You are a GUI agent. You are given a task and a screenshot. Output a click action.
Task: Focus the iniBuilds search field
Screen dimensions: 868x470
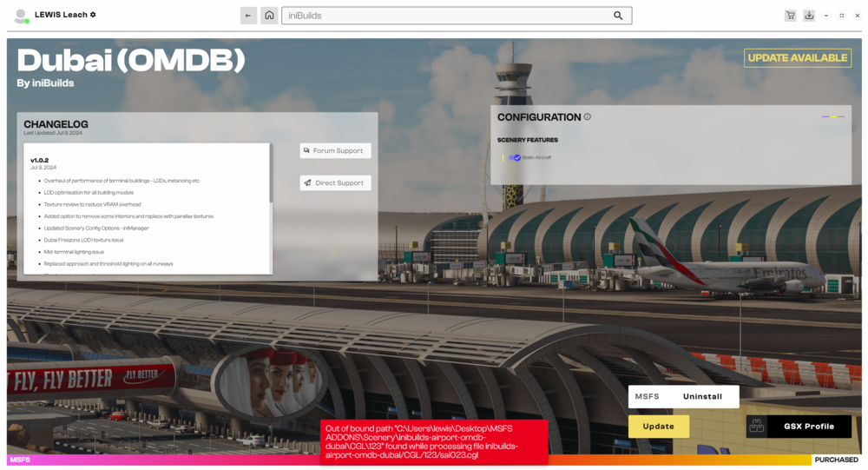tap(451, 16)
